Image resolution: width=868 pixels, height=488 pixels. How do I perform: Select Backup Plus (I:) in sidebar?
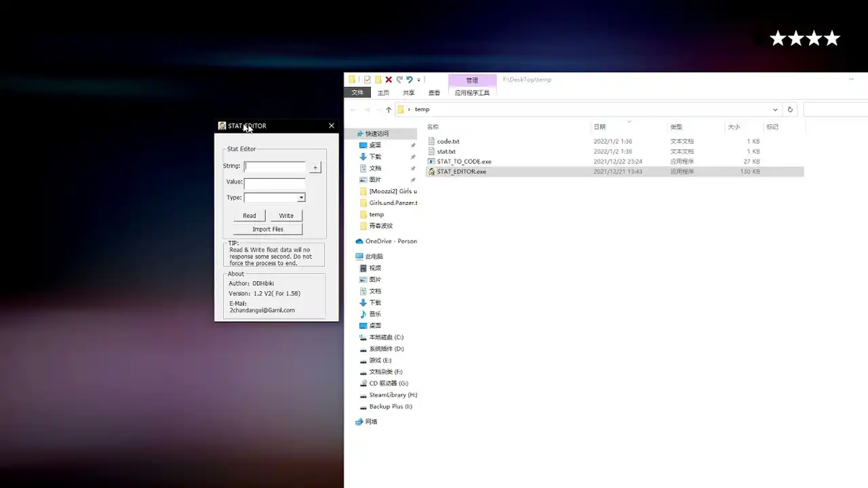pos(391,406)
